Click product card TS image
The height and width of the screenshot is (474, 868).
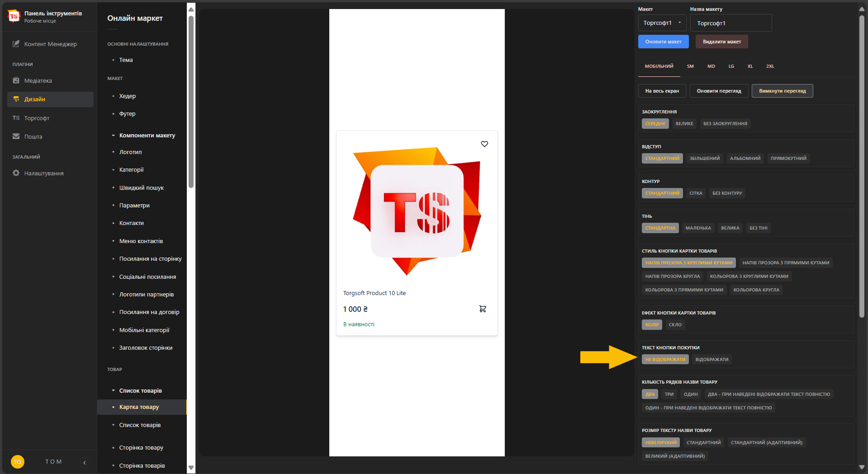tap(417, 211)
